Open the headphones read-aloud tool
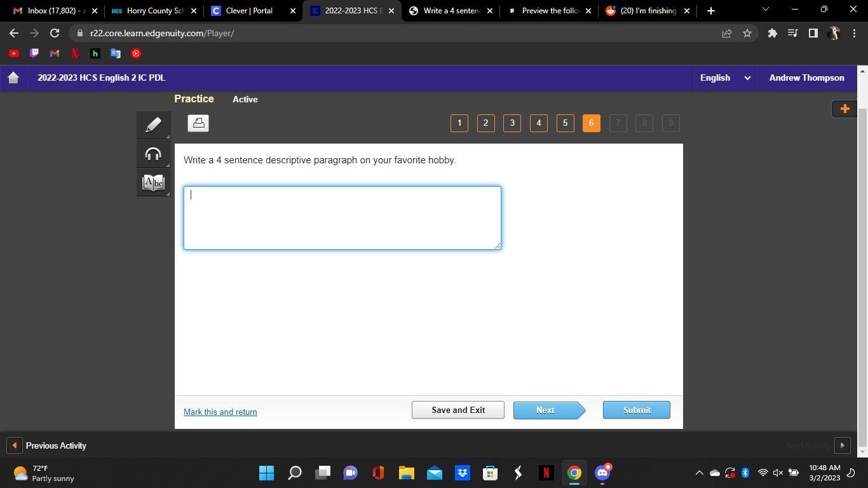Viewport: 868px width, 488px height. (x=153, y=154)
